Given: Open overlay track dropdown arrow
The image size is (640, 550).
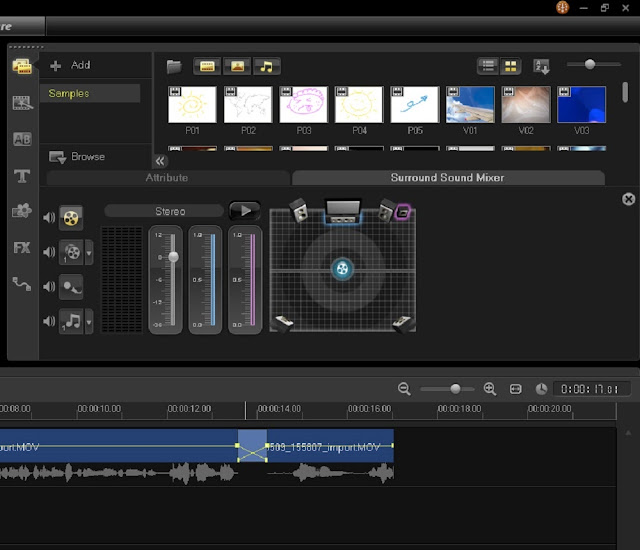Looking at the screenshot, I should pyautogui.click(x=89, y=253).
